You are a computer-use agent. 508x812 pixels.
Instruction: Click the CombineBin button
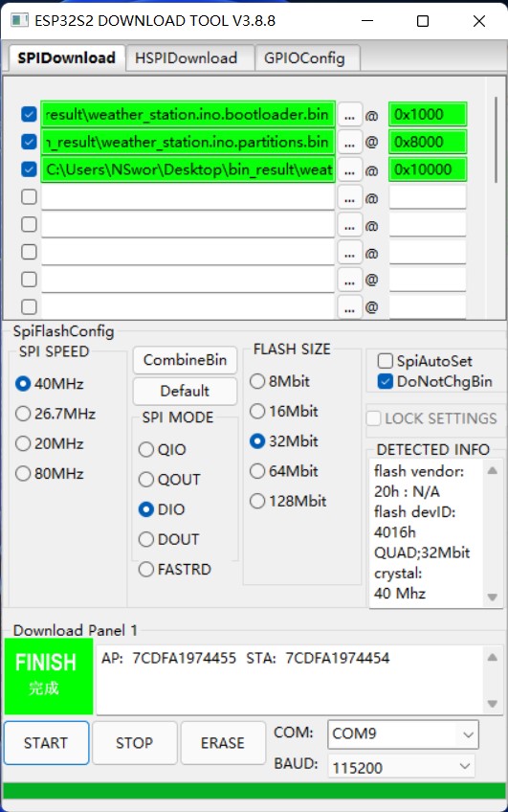(185, 360)
